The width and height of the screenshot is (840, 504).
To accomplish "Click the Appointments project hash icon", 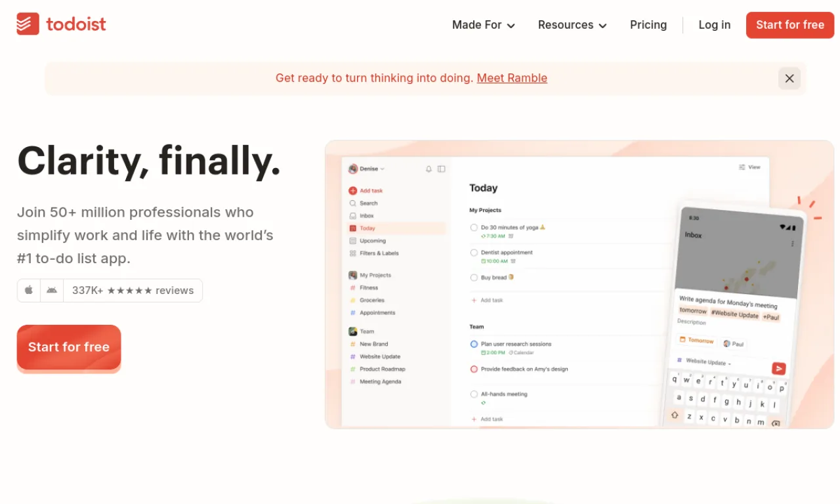I will point(353,312).
